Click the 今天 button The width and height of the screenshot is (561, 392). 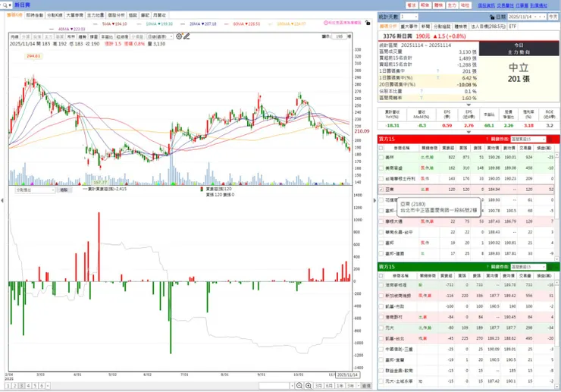(x=553, y=17)
